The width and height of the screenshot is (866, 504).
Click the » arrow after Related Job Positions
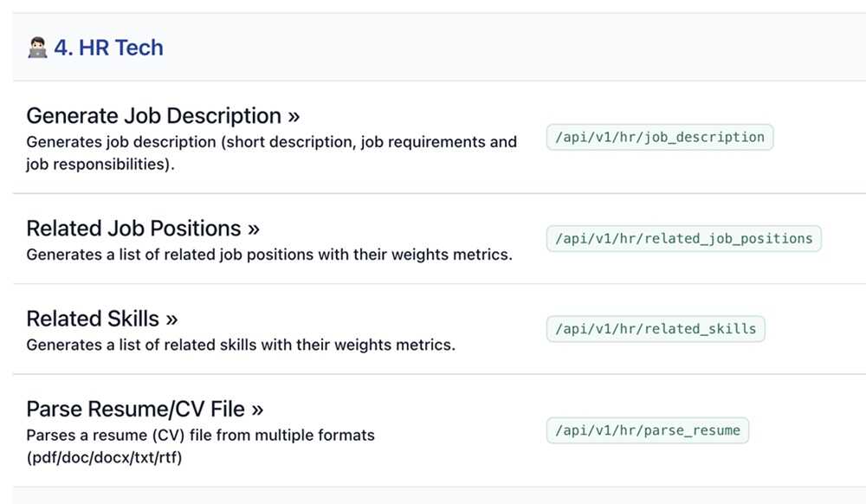pos(253,229)
